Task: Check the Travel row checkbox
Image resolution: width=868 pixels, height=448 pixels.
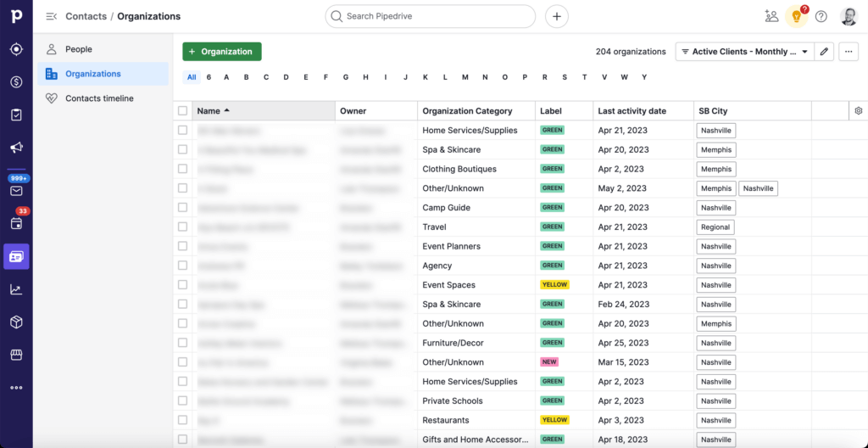Action: pyautogui.click(x=183, y=227)
